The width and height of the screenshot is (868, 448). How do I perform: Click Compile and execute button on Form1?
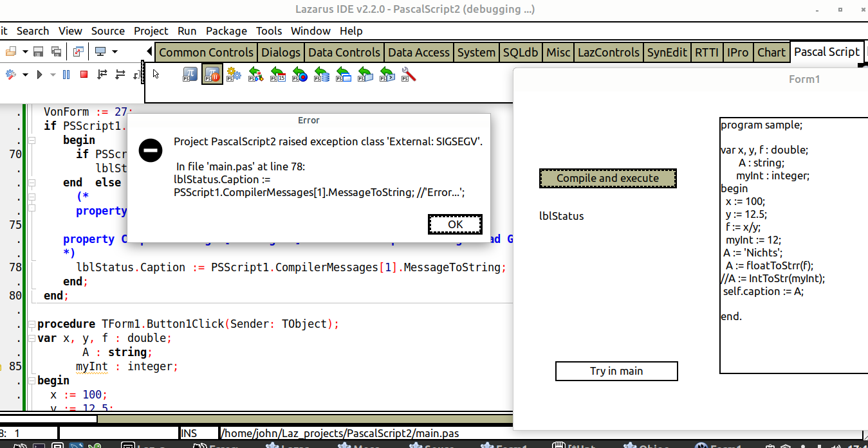click(x=608, y=178)
